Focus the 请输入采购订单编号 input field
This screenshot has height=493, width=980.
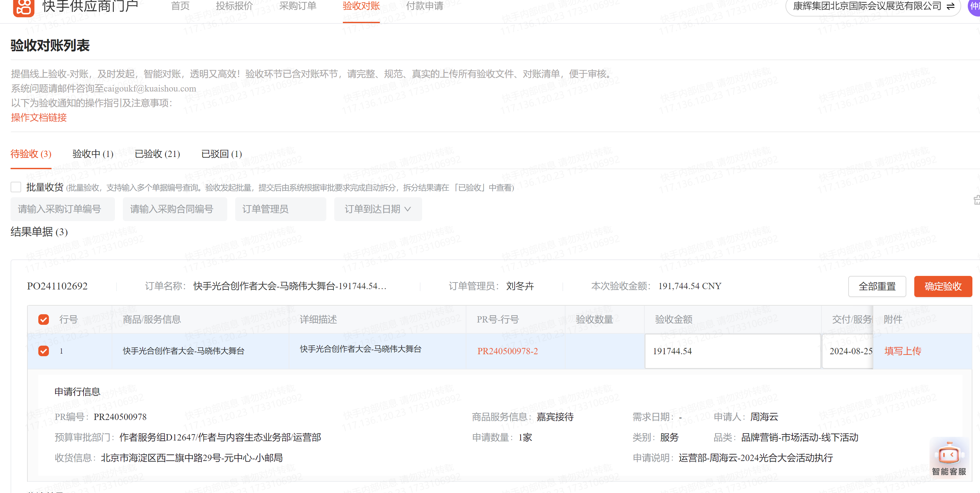62,209
